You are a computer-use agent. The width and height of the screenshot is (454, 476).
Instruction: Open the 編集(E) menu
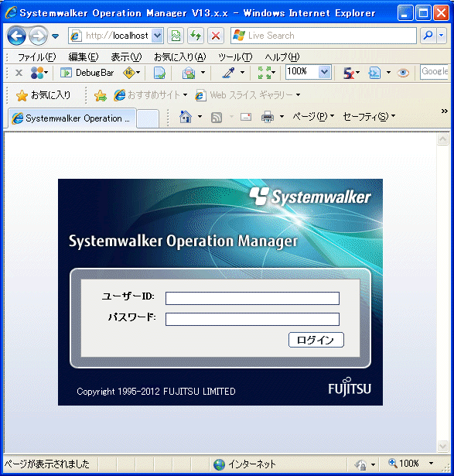[x=84, y=57]
